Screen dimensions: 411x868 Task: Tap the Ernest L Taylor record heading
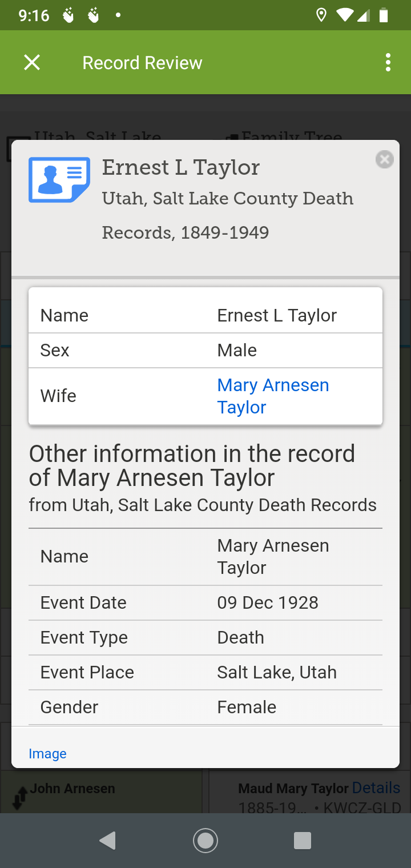click(181, 167)
